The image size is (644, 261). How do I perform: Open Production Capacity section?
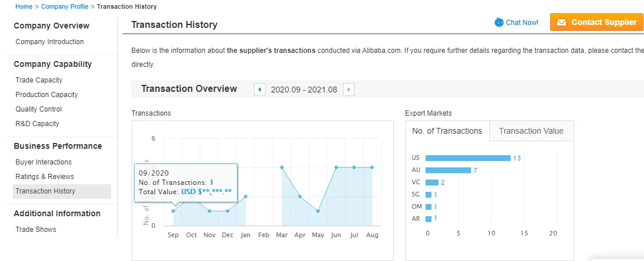tap(47, 95)
